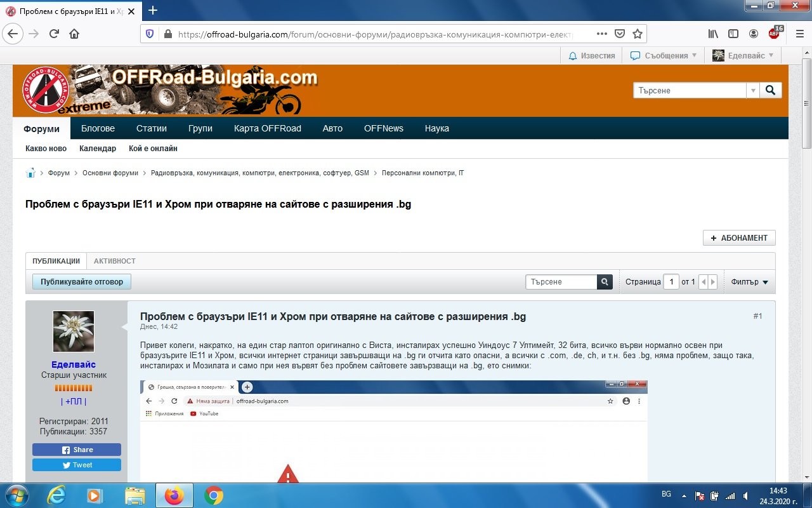Open the Firefox Library panel
812x508 pixels.
714,34
